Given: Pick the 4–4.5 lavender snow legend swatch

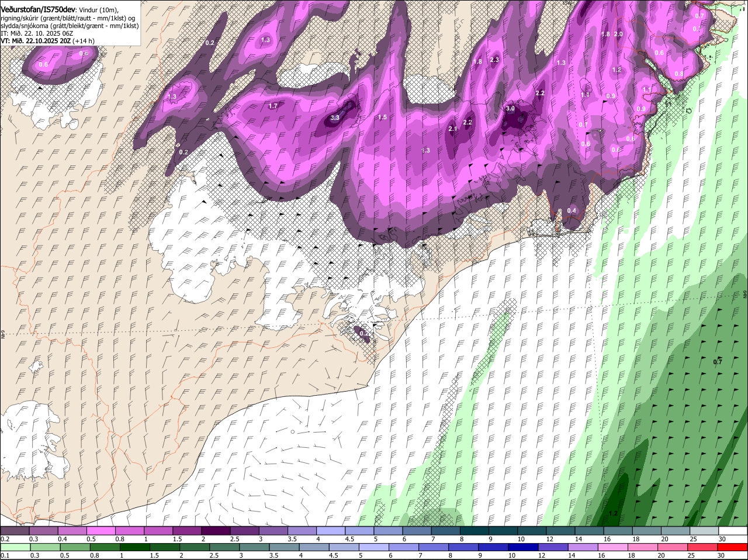Looking at the screenshot, I should (331, 531).
